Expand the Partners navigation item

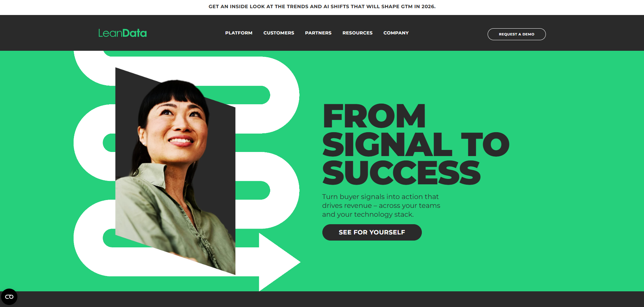[318, 33]
